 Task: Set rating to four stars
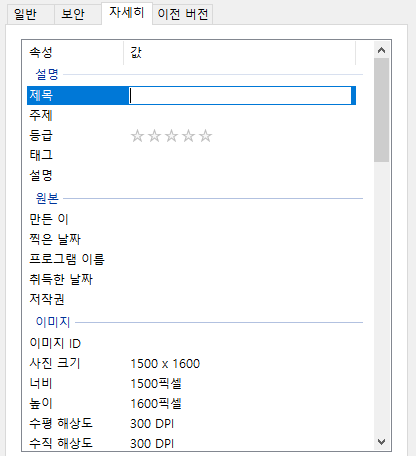click(188, 136)
